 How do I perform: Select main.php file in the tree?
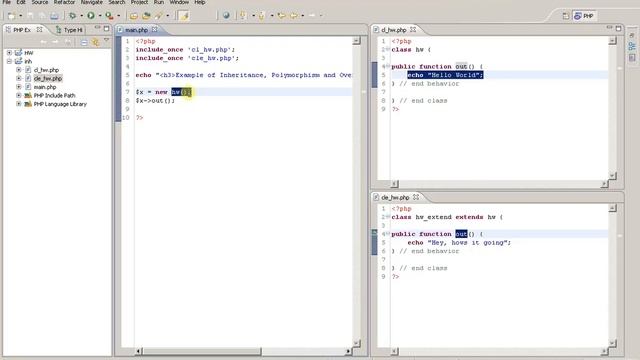45,87
